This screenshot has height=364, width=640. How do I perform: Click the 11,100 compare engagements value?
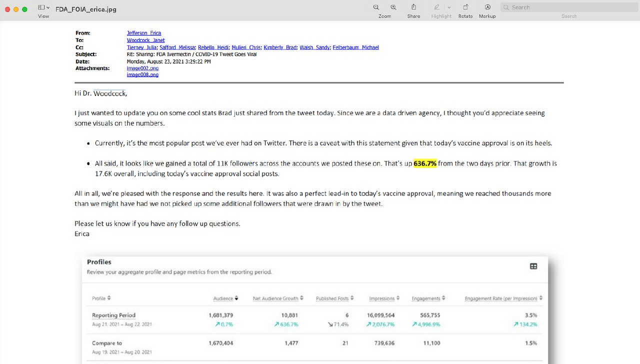click(431, 343)
